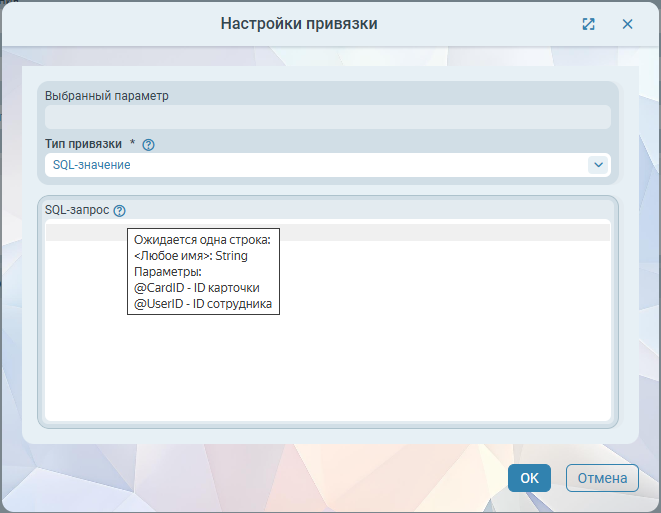This screenshot has height=513, width=661.
Task: Click the Настройки привязки dialog title
Action: 299,23
